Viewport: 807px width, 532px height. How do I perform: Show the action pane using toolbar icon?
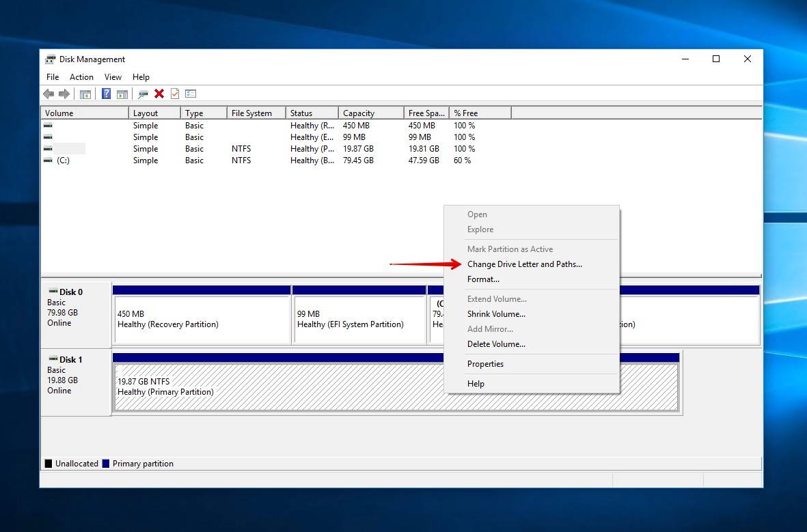122,94
